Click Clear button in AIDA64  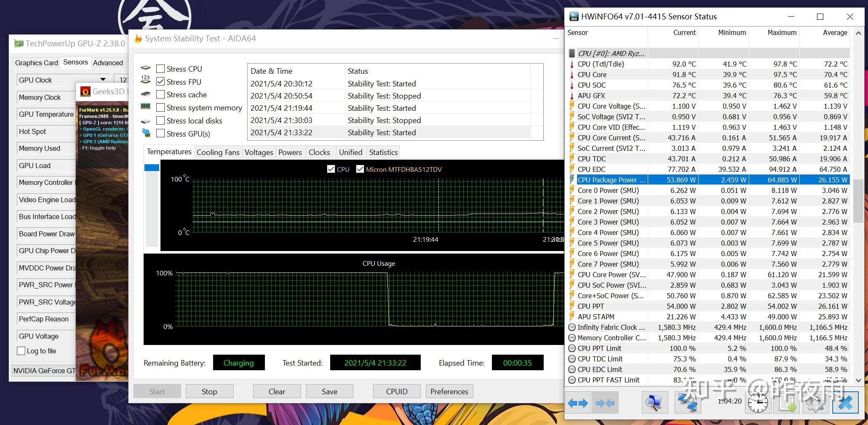pyautogui.click(x=277, y=391)
